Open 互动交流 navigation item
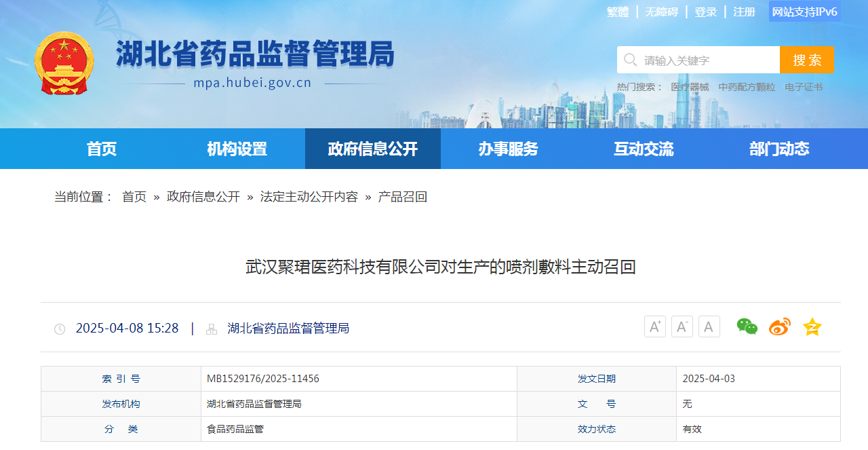The height and width of the screenshot is (450, 868). point(644,149)
